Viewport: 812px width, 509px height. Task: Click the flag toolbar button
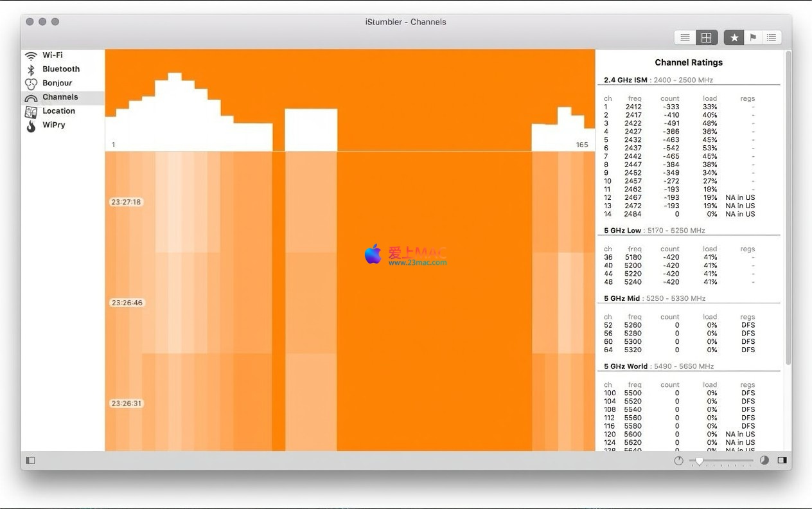[x=753, y=38]
